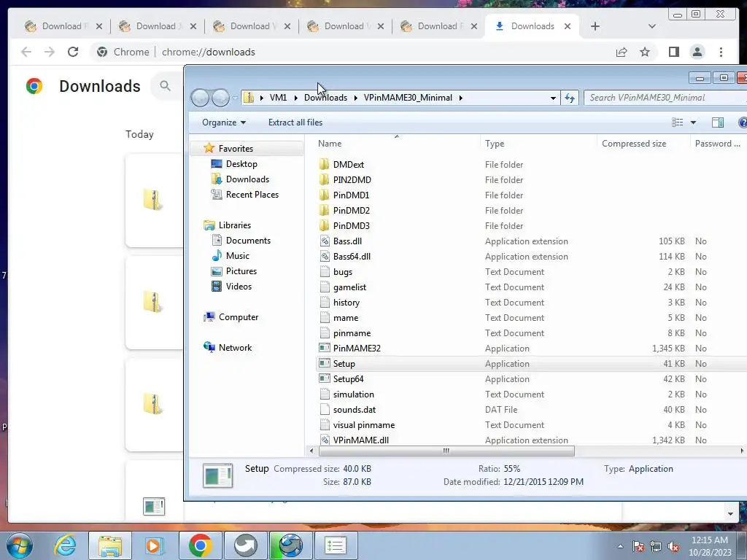Select the PinDMD2 folder icon
This screenshot has width=747, height=560.
(325, 210)
